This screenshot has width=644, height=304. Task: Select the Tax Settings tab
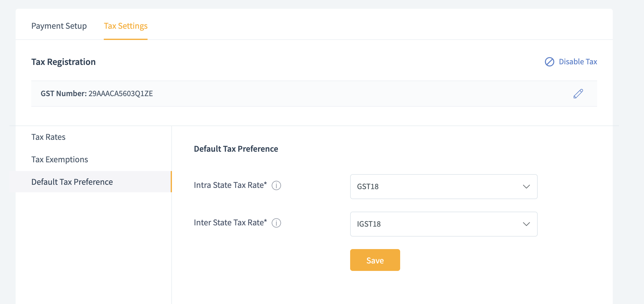click(126, 26)
